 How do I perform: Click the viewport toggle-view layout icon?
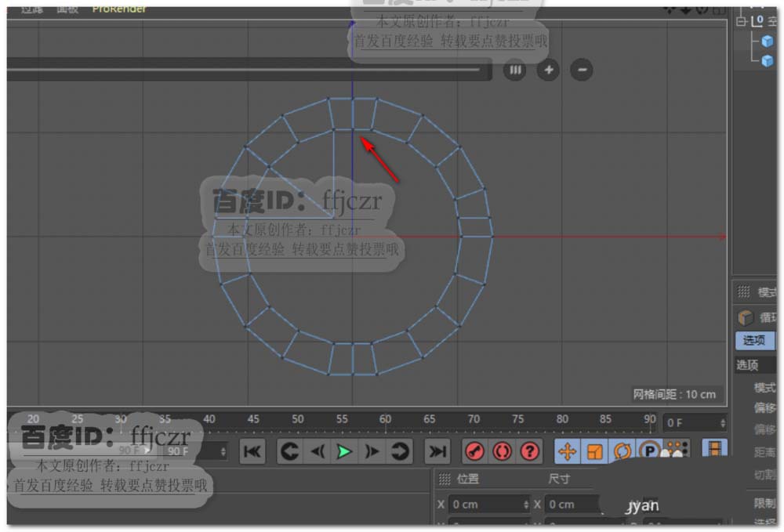coord(719,9)
